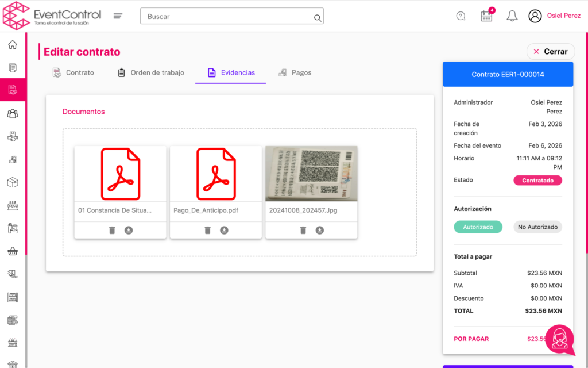Screen dimensions: 588x368
Task: Delete the Pago_De_Anticipo.pdf document
Action: click(208, 230)
